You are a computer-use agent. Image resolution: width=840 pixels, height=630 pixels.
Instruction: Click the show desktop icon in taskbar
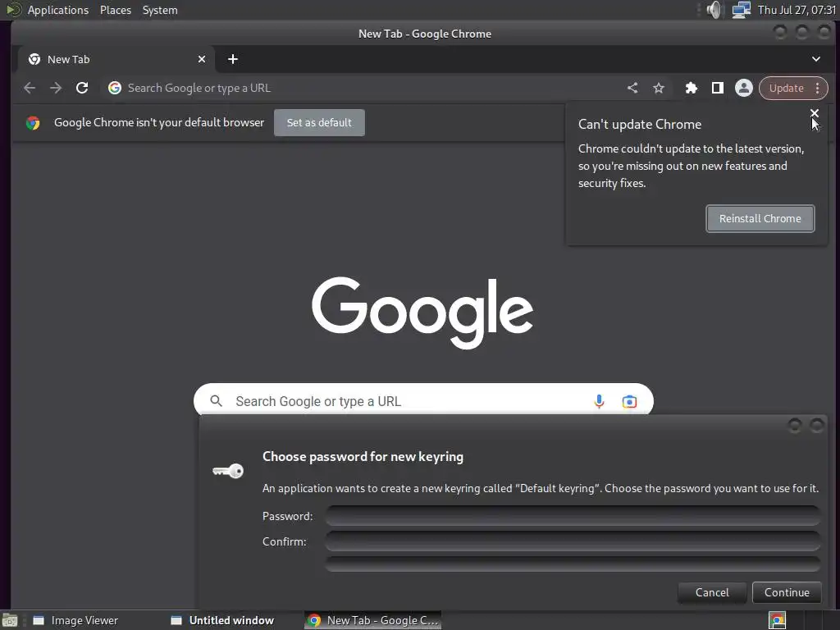tap(10, 621)
